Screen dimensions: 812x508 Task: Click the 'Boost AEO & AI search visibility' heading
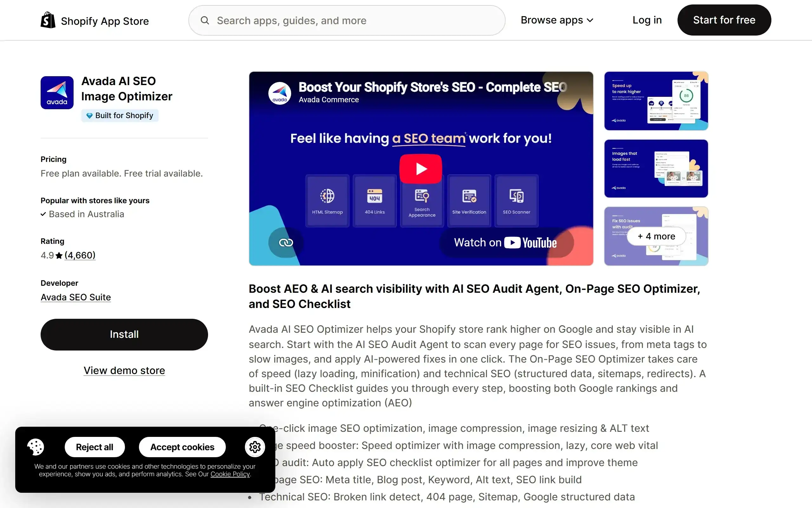pyautogui.click(x=475, y=296)
